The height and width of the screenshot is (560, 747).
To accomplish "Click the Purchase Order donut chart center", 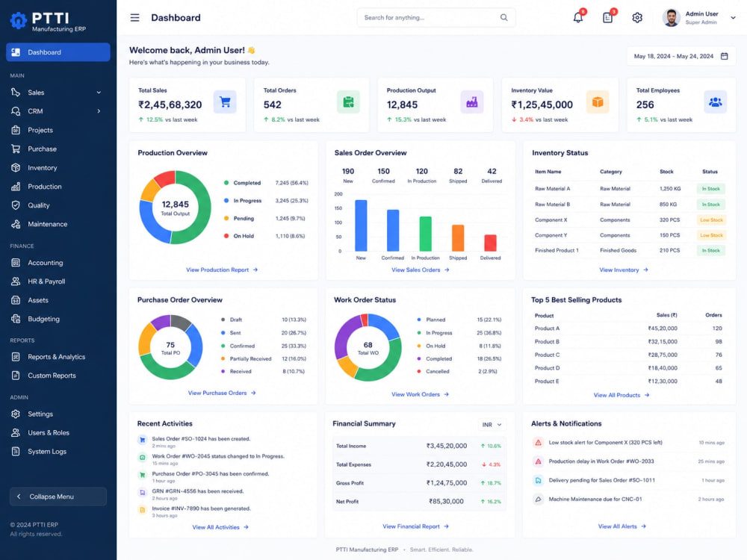I will [x=170, y=347].
